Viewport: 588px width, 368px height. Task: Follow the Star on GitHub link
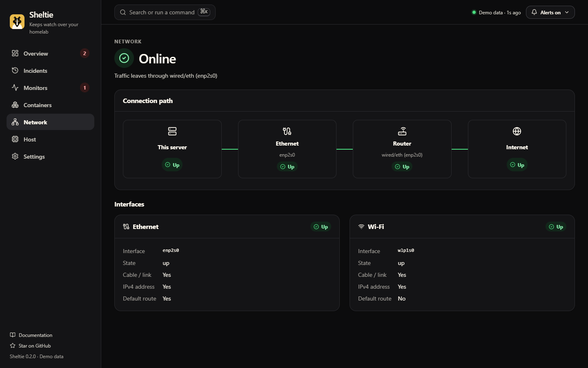(31, 346)
